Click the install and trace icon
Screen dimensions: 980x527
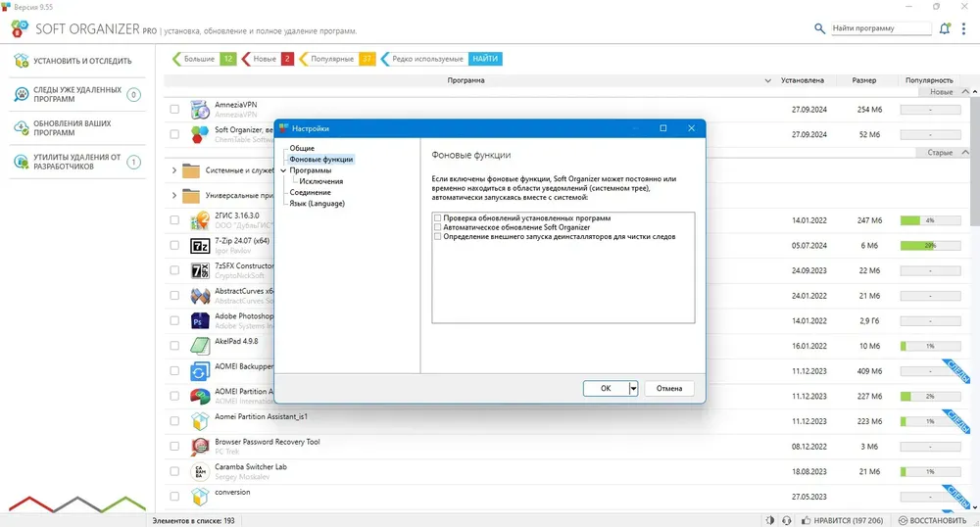tap(22, 61)
